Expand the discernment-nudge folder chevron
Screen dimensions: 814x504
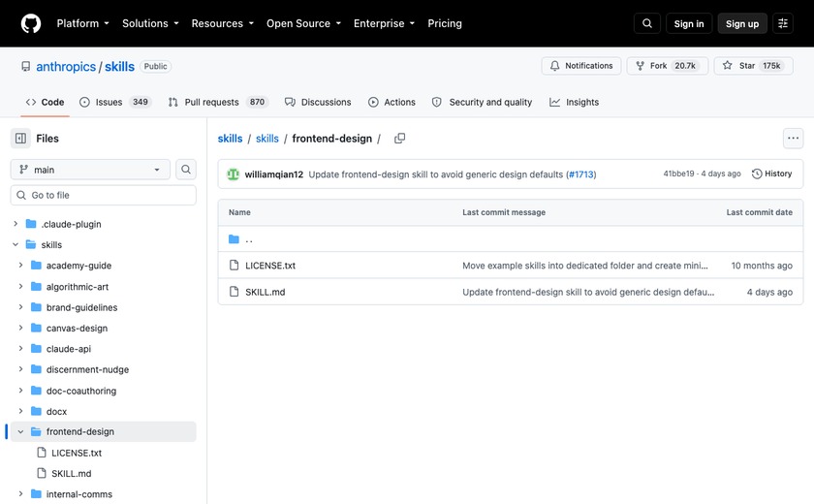pyautogui.click(x=20, y=369)
